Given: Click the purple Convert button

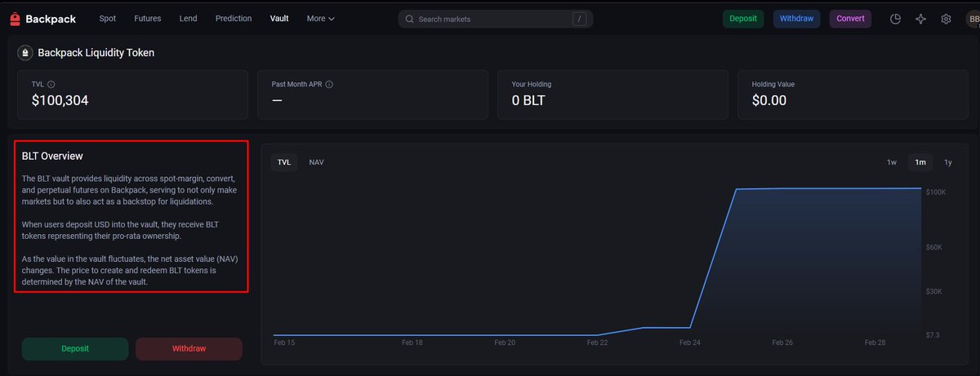Looking at the screenshot, I should coord(850,19).
